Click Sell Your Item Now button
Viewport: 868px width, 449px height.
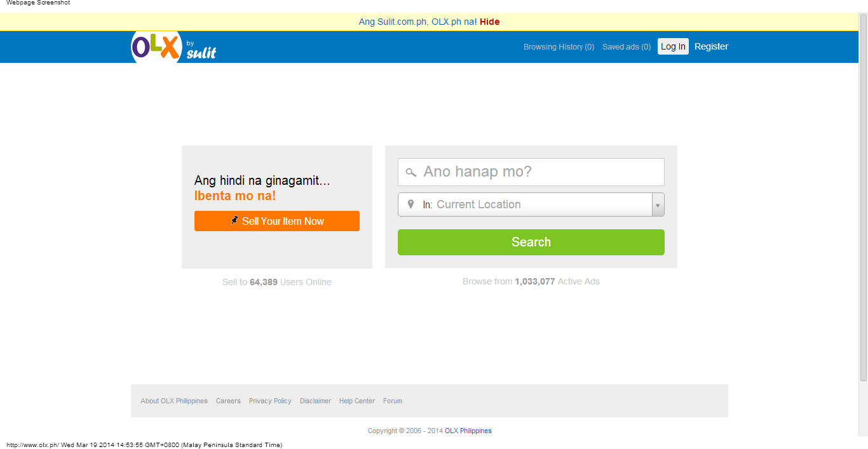click(277, 221)
